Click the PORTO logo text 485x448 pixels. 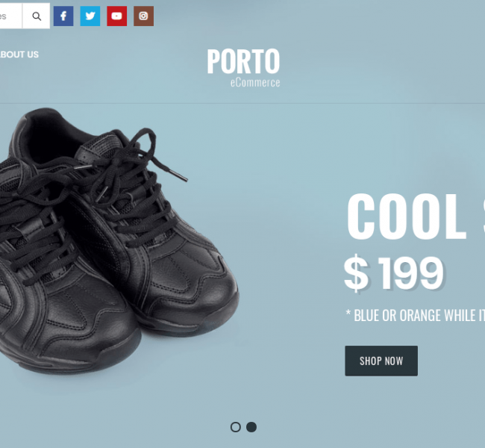click(x=243, y=61)
